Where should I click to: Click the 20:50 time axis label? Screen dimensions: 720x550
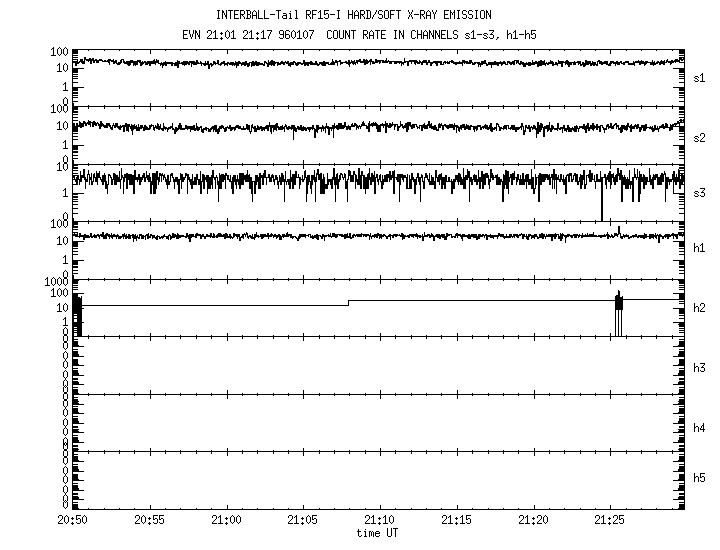73,521
